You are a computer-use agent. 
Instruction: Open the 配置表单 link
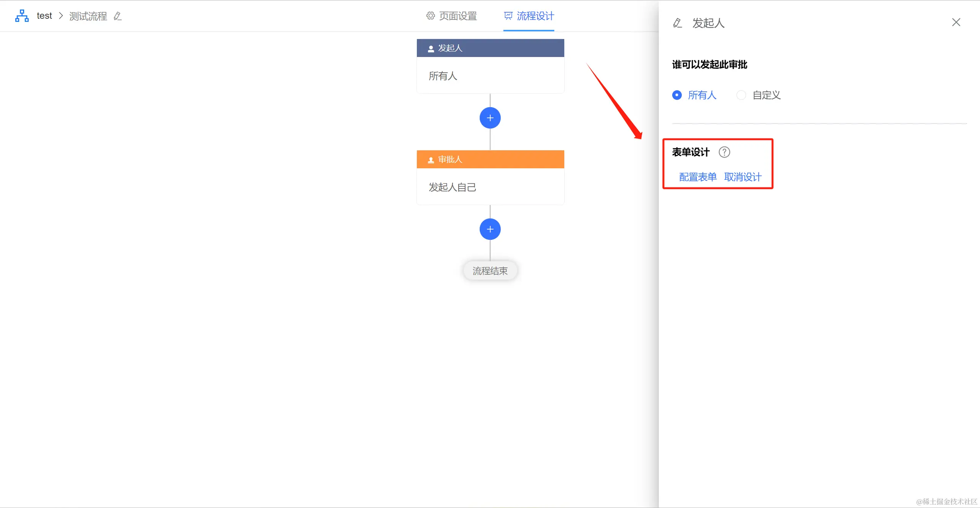point(697,177)
